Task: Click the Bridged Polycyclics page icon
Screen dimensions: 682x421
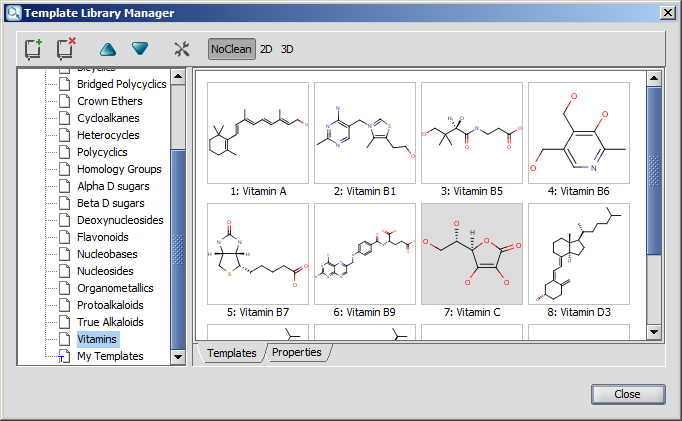Action: pyautogui.click(x=64, y=84)
